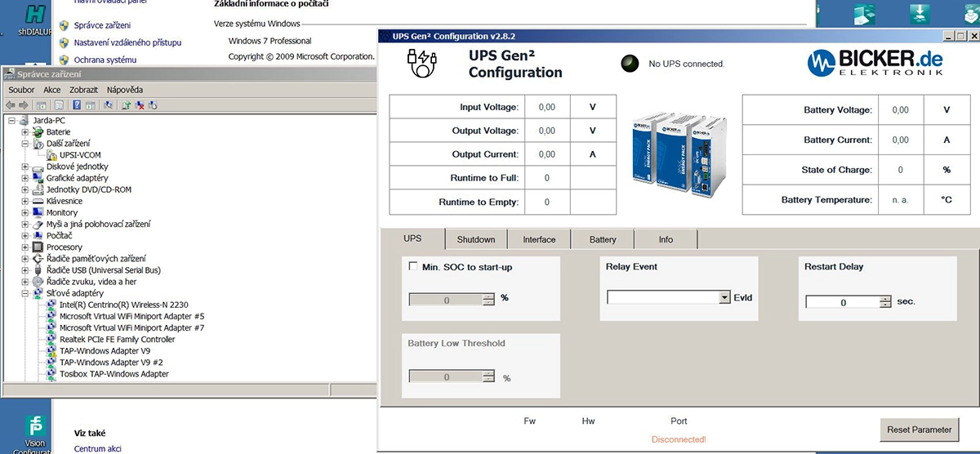This screenshot has height=454, width=980.
Task: Click the Grafické adaptéry icon
Action: coord(38,177)
